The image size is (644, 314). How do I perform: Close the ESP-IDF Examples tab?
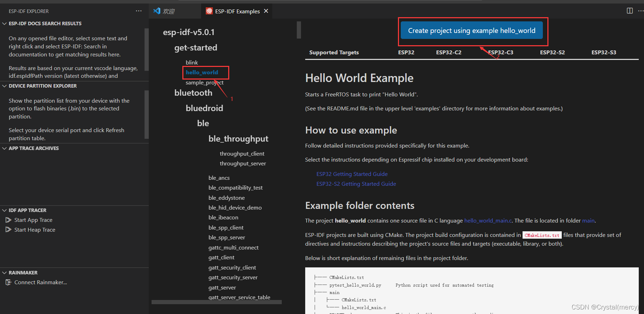click(266, 11)
